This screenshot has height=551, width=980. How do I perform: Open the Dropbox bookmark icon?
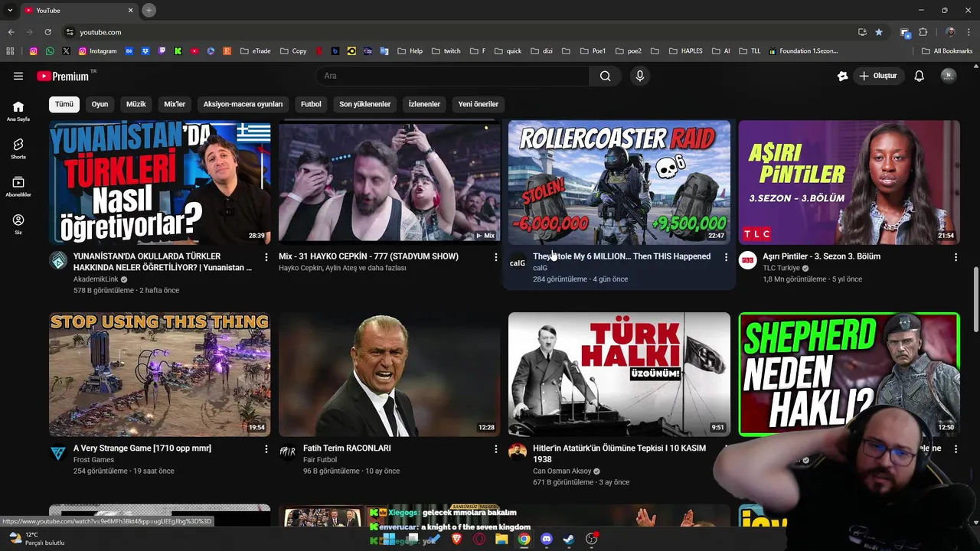coord(145,51)
